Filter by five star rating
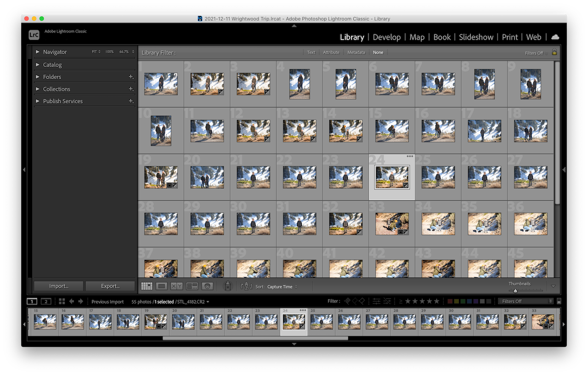Viewport: 588px width, 375px height. (436, 301)
